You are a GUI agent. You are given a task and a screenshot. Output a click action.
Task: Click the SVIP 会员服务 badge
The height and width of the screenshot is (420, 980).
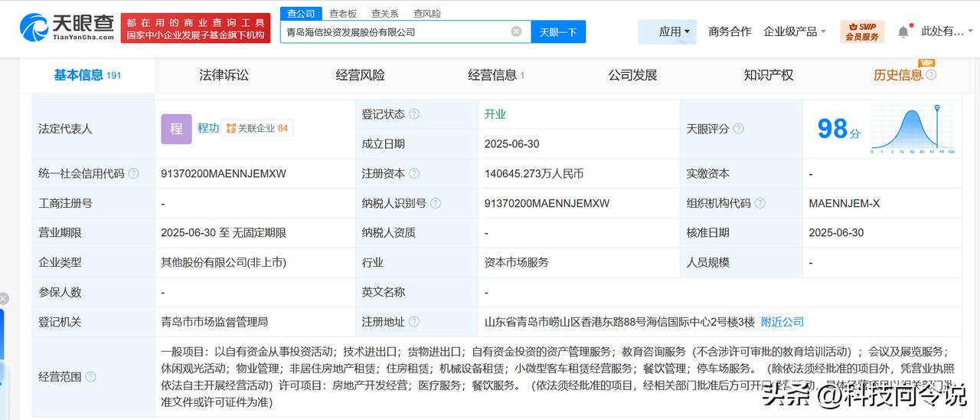861,31
